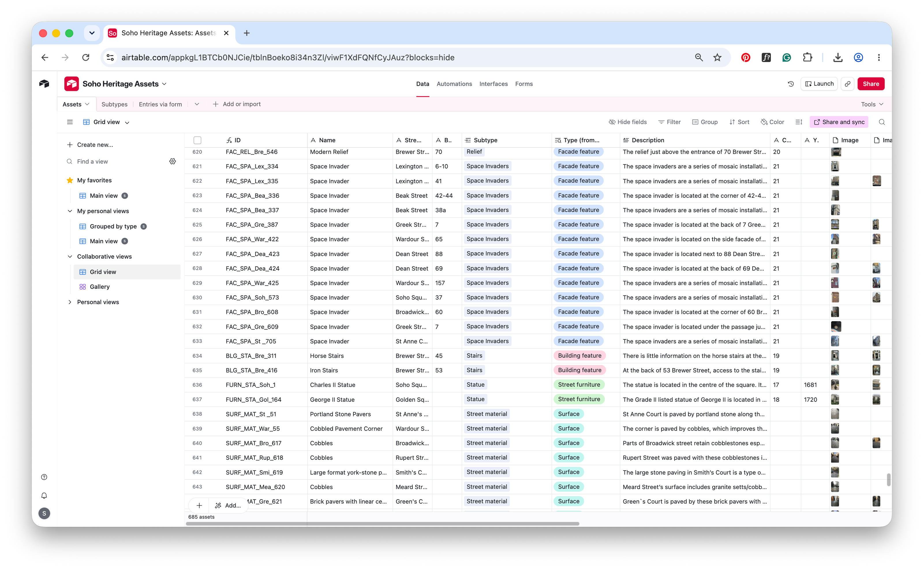Screen dimensions: 924x569
Task: Click in the Find a view field
Action: (115, 162)
